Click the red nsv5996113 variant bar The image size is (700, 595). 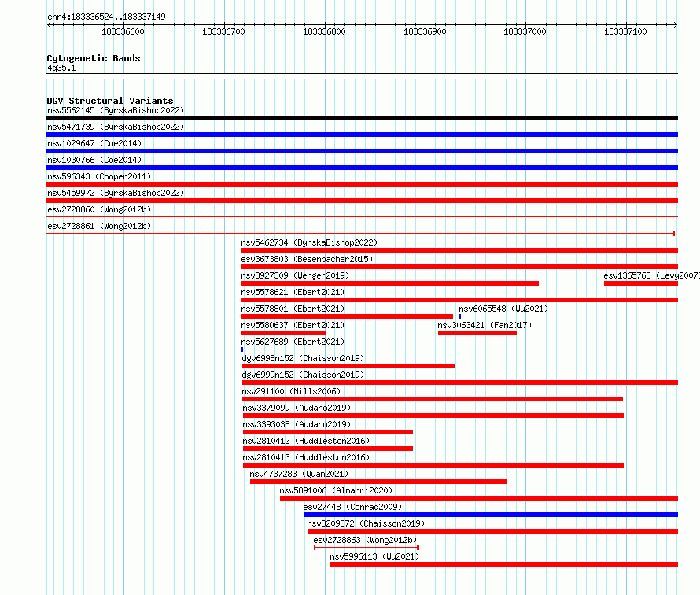click(504, 564)
